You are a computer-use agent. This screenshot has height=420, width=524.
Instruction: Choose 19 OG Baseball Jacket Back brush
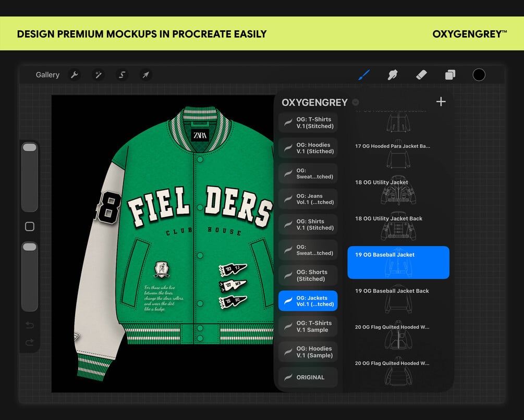pyautogui.click(x=398, y=299)
